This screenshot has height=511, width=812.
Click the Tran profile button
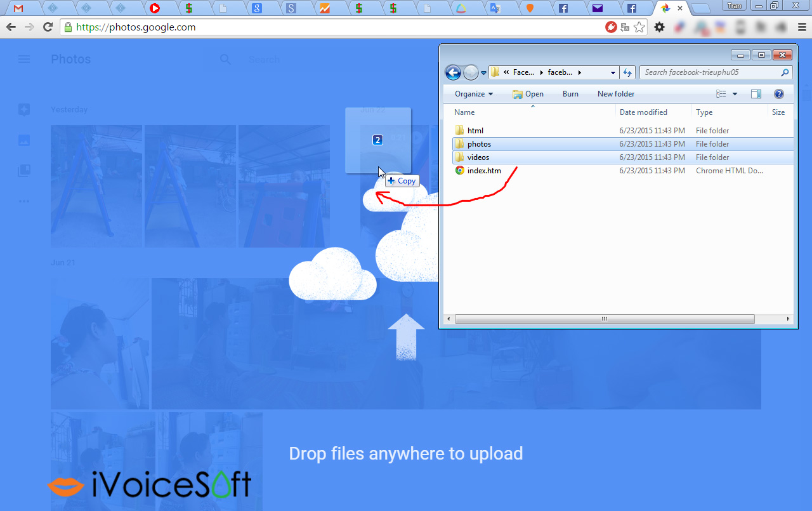pos(735,6)
